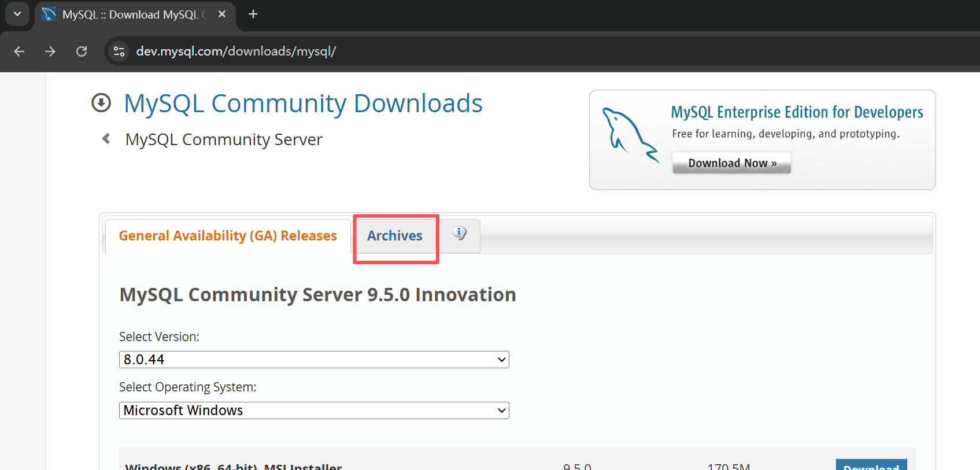Open MySQL Community Downloads heading link
This screenshot has width=980, height=470.
coord(303,103)
